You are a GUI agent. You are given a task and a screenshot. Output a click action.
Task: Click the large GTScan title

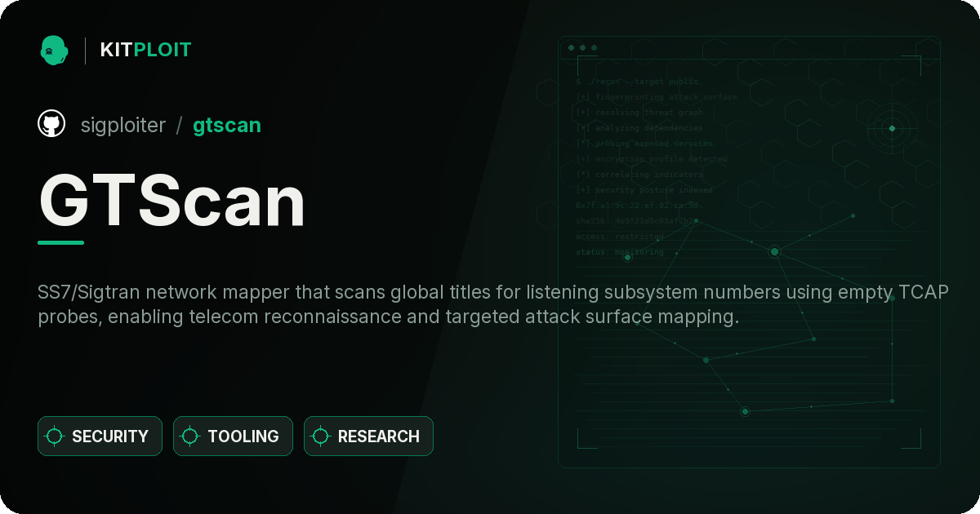172,201
